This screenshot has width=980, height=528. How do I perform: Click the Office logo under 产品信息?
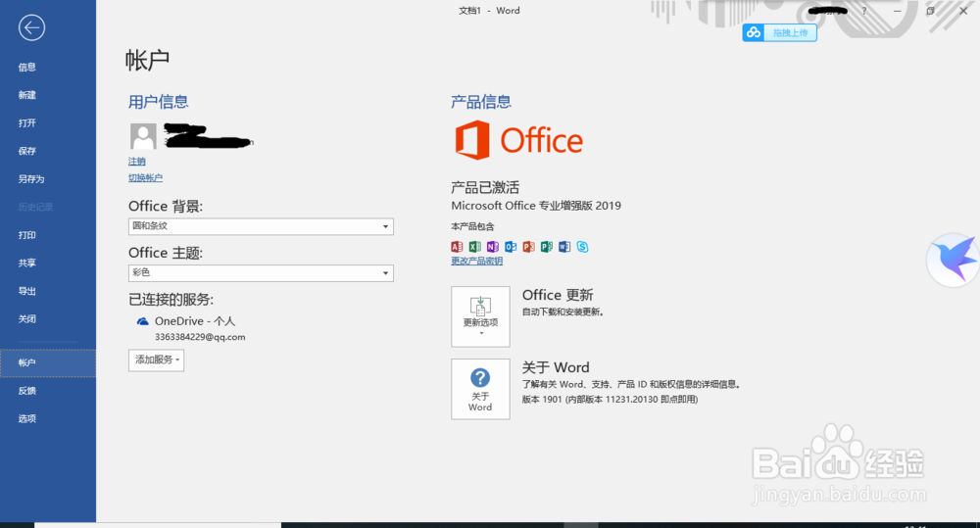518,140
